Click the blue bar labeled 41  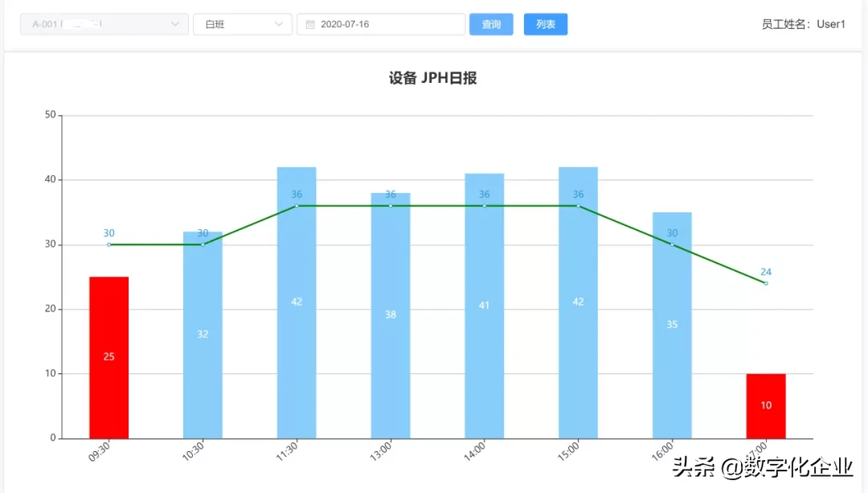483,306
